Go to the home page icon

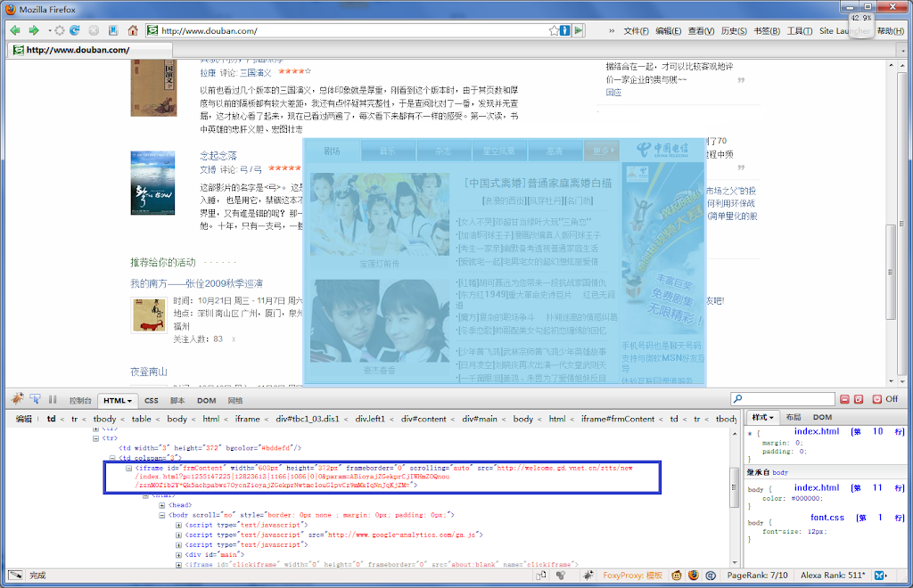click(x=133, y=30)
